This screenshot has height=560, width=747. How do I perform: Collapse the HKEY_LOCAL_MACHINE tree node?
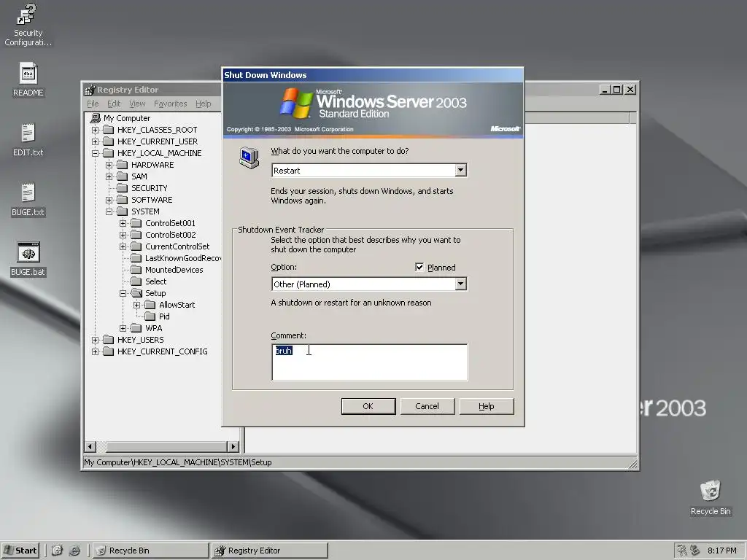pos(95,153)
